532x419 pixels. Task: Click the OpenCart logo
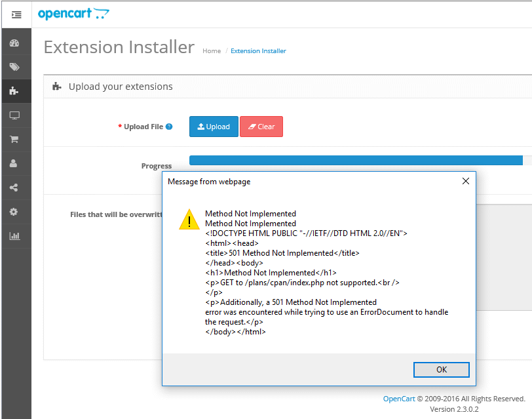coord(73,14)
